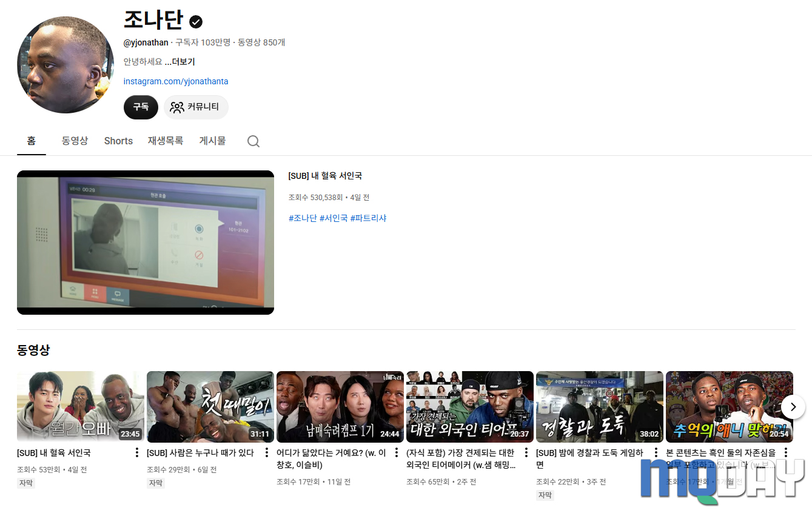Open the instagram.com/yjonathana link
812x513 pixels.
tap(175, 81)
